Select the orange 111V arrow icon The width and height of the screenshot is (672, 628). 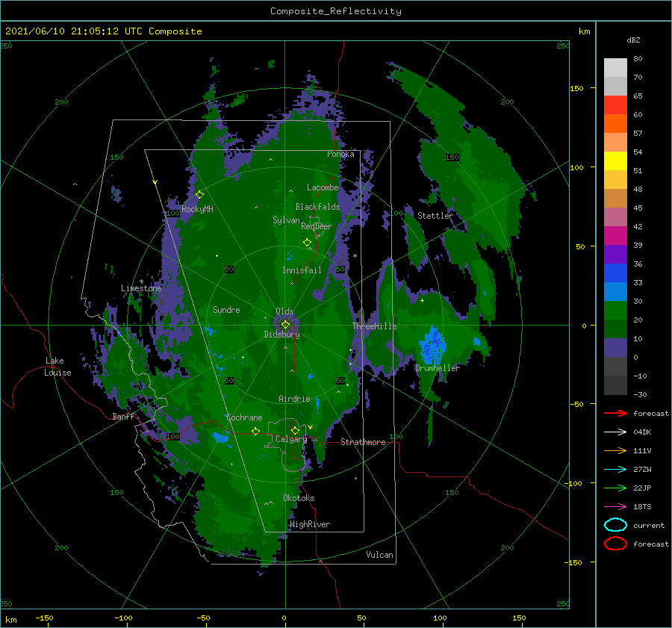tap(615, 450)
